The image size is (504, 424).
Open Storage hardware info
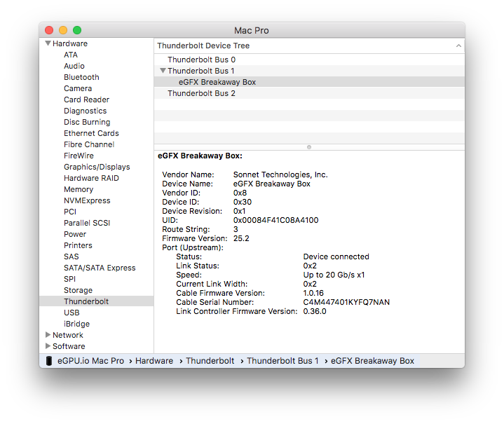click(x=78, y=290)
